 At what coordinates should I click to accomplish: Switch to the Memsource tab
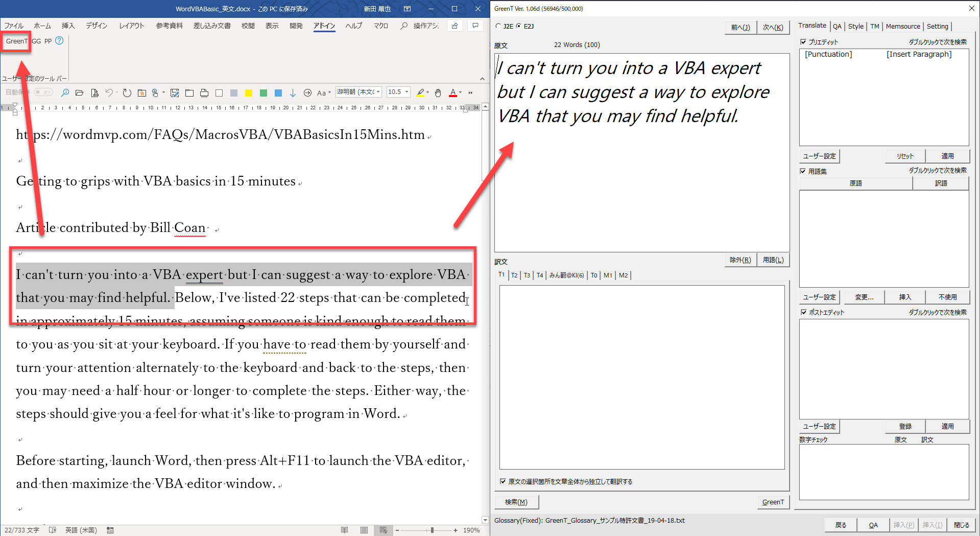(x=902, y=26)
